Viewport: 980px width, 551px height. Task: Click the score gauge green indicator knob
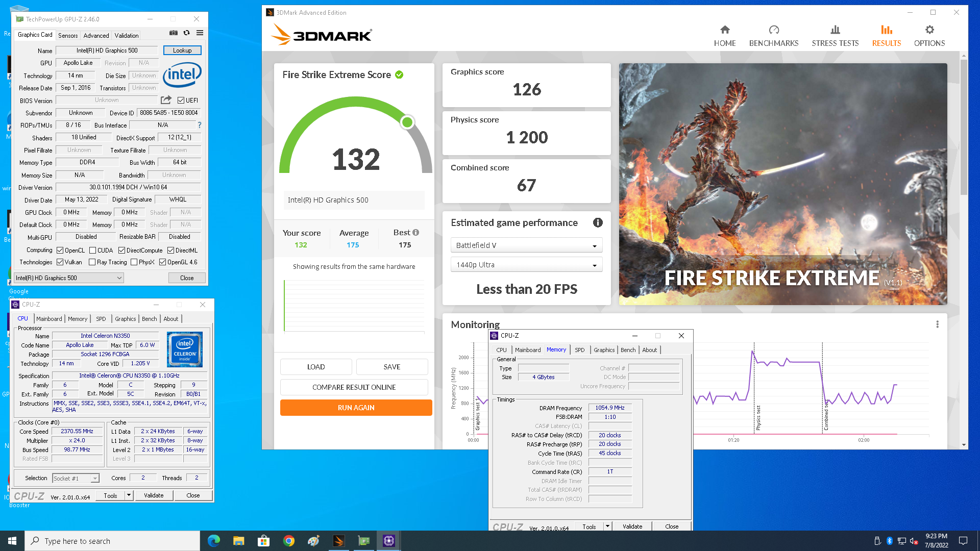[407, 122]
